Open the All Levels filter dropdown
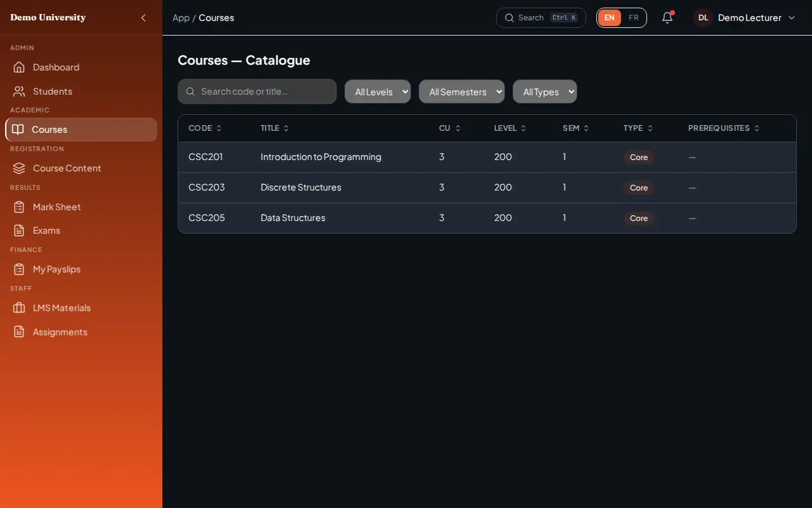Image resolution: width=812 pixels, height=508 pixels. (378, 91)
